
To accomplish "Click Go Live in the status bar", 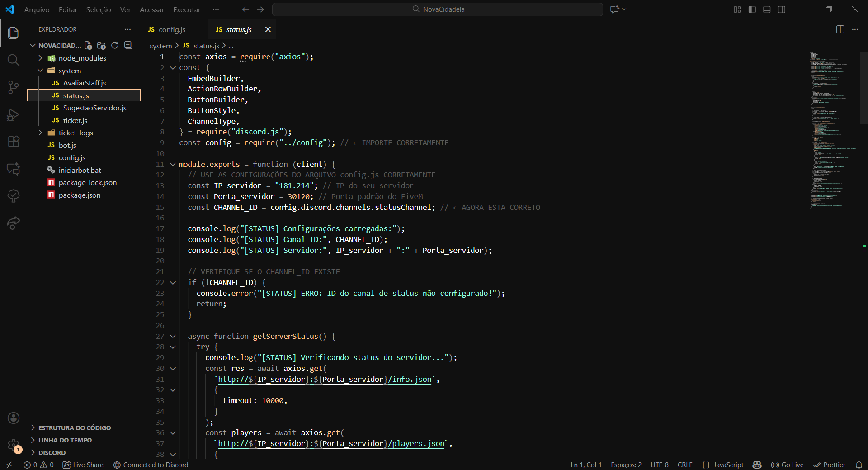I will (788, 465).
